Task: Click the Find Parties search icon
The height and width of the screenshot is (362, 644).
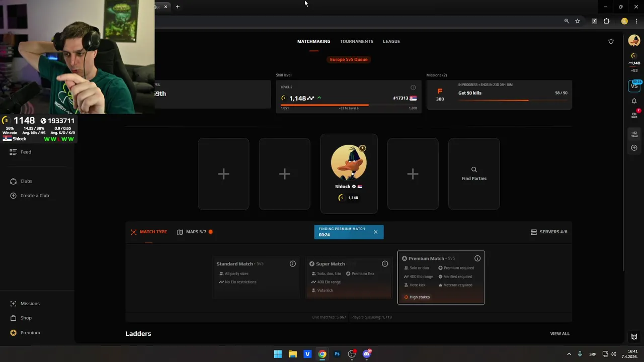Action: click(474, 170)
